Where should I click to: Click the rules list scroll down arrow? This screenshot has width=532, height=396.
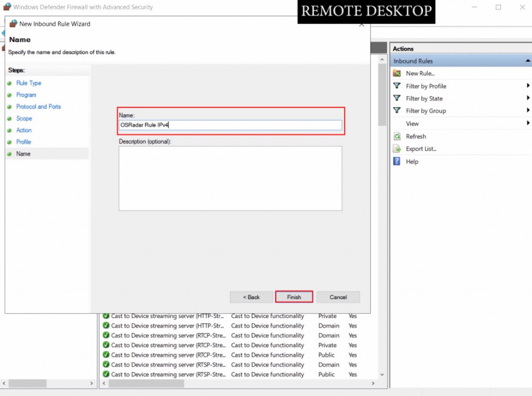point(382,375)
